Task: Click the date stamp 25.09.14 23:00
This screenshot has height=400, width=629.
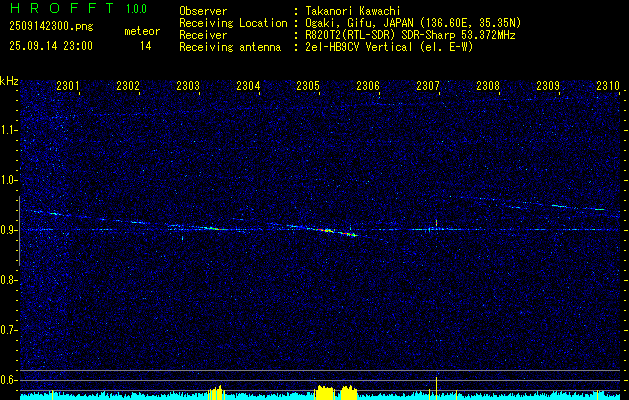Action: coord(51,46)
